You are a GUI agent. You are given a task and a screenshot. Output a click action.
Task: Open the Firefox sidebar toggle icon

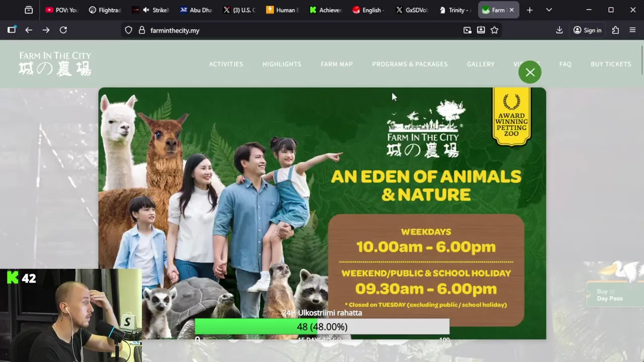pyautogui.click(x=12, y=30)
